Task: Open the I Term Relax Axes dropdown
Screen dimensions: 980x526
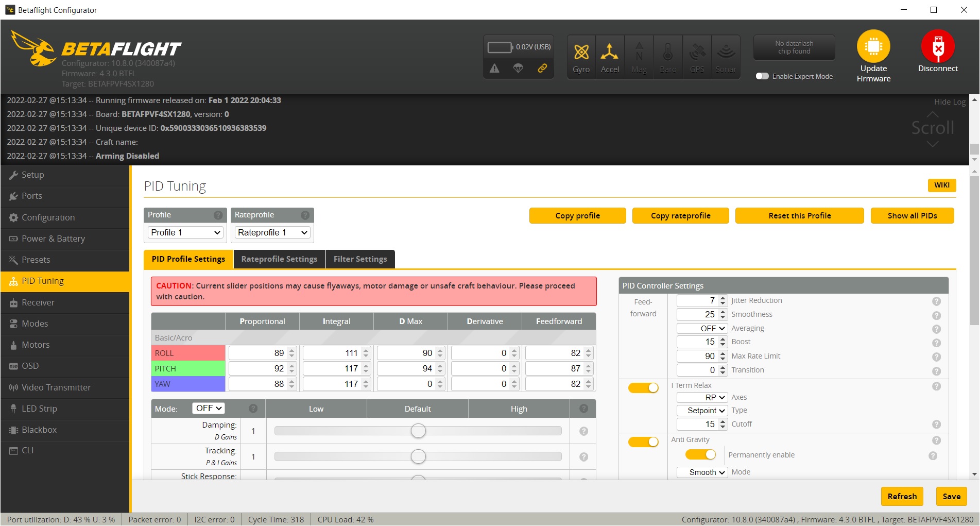Action: pos(702,397)
